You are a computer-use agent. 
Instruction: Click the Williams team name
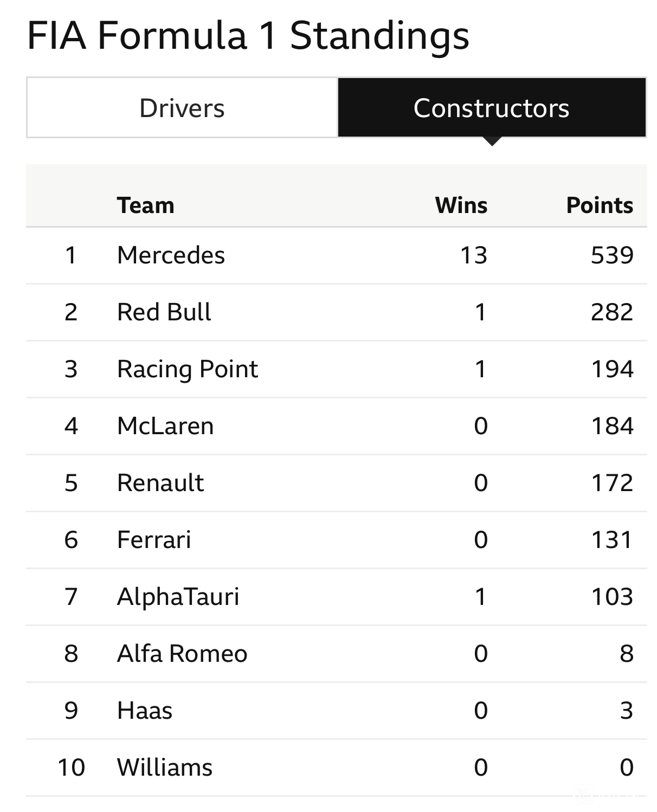(x=165, y=768)
